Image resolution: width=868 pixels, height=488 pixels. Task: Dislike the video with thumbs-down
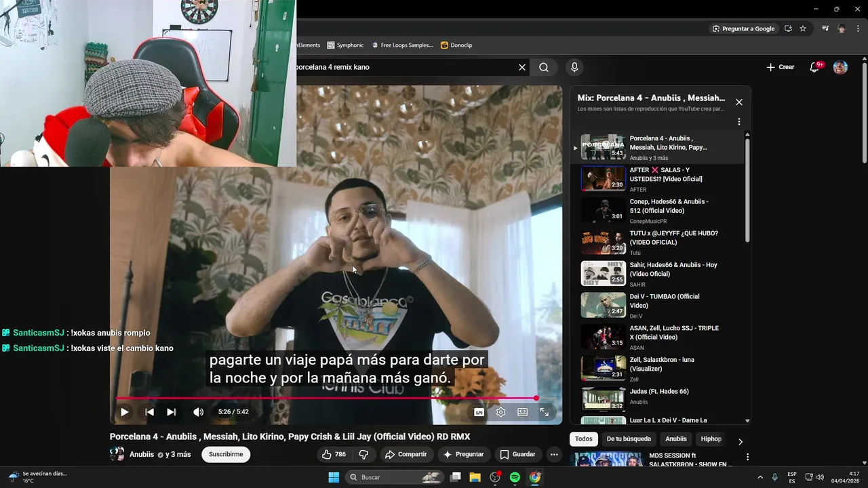coord(363,454)
